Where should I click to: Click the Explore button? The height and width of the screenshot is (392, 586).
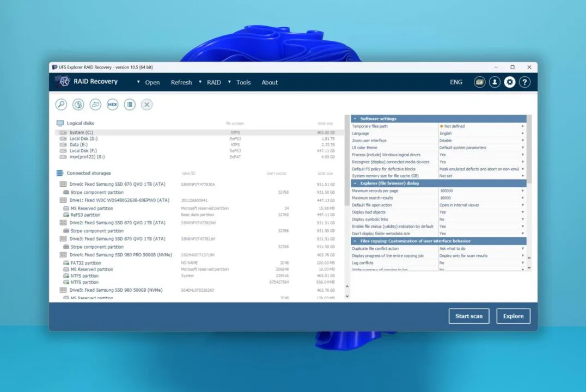coord(514,316)
